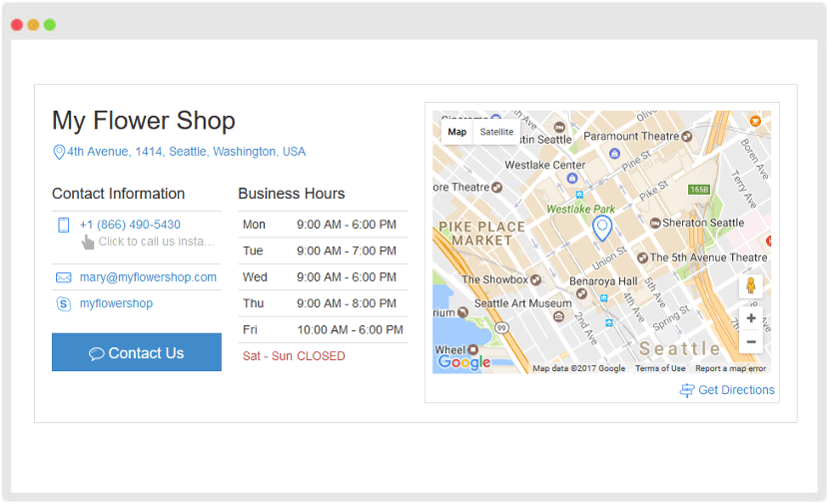This screenshot has width=829, height=504.
Task: Click the Benaroya Hall marker icon
Action: (x=581, y=293)
